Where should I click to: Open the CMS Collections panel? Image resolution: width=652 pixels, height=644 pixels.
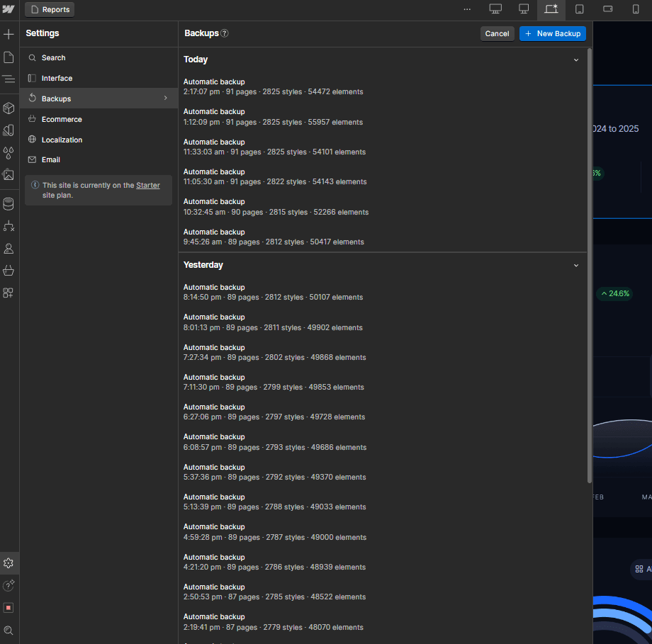pos(9,203)
